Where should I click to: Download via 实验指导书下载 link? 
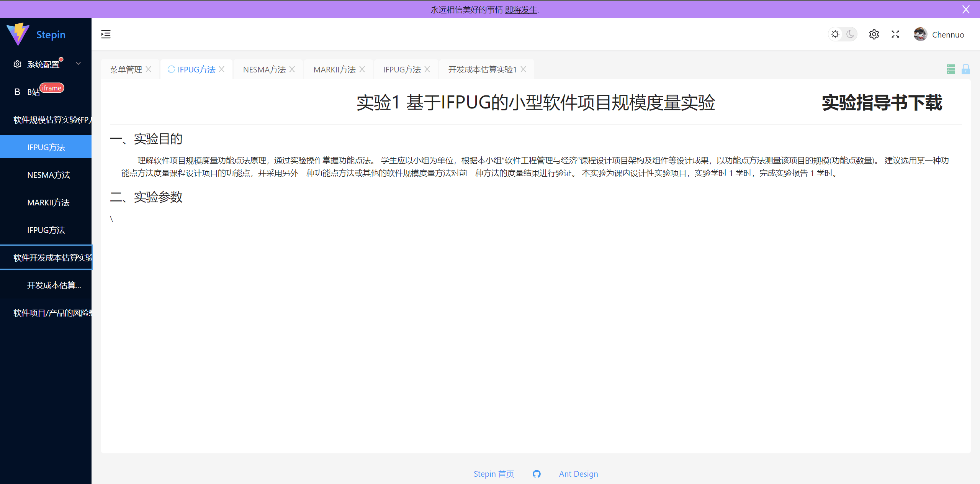(882, 103)
